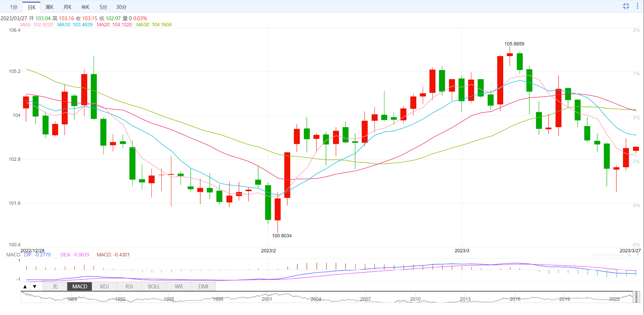Select the 日K daily candlestick tab
This screenshot has width=644, height=315.
tap(32, 7)
